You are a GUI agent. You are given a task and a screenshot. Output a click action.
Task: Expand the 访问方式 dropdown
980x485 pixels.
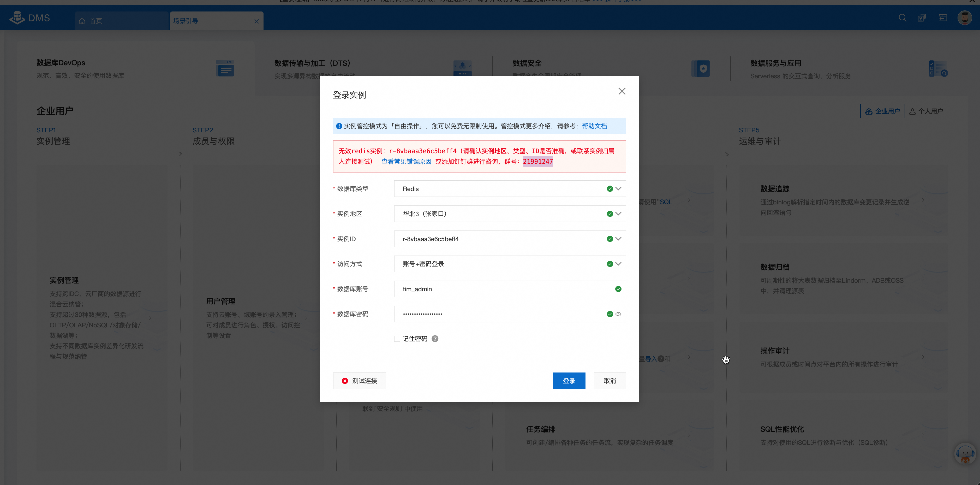point(618,264)
